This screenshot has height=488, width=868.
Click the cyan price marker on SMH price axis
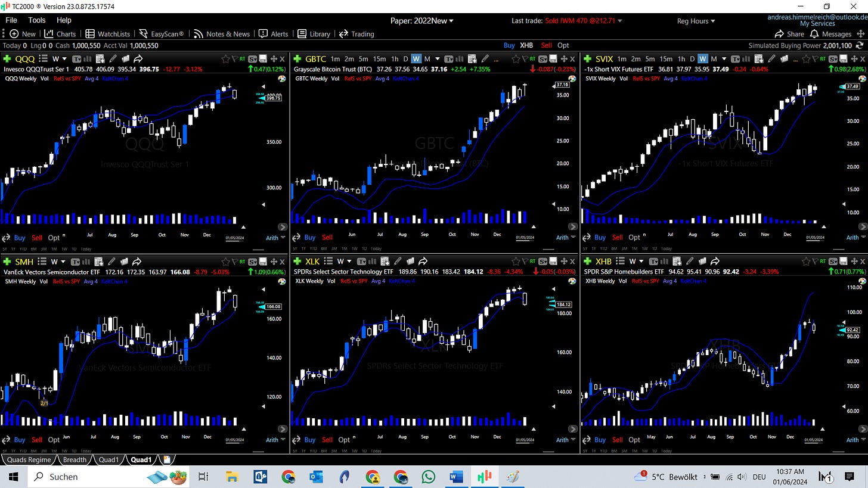point(263,306)
